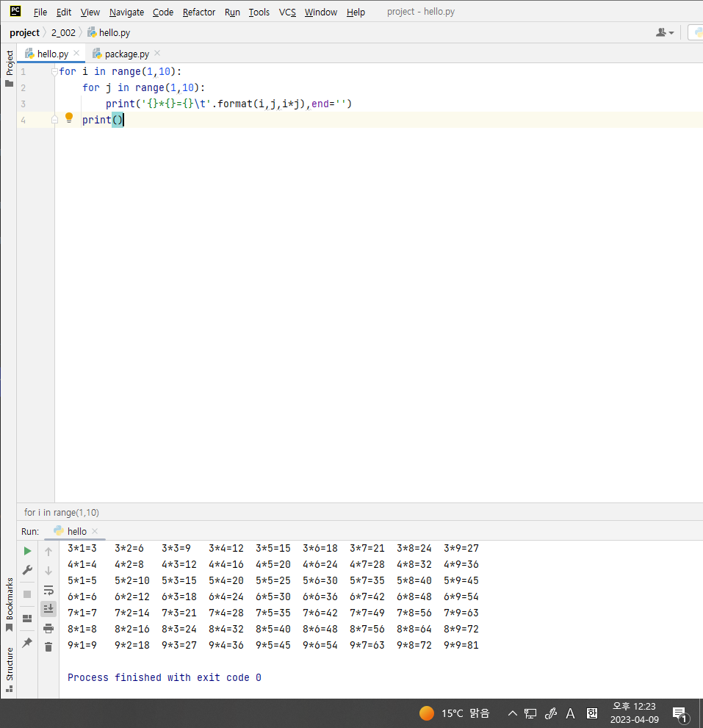This screenshot has width=703, height=728.
Task: Close the hello run tab
Action: coord(95,530)
